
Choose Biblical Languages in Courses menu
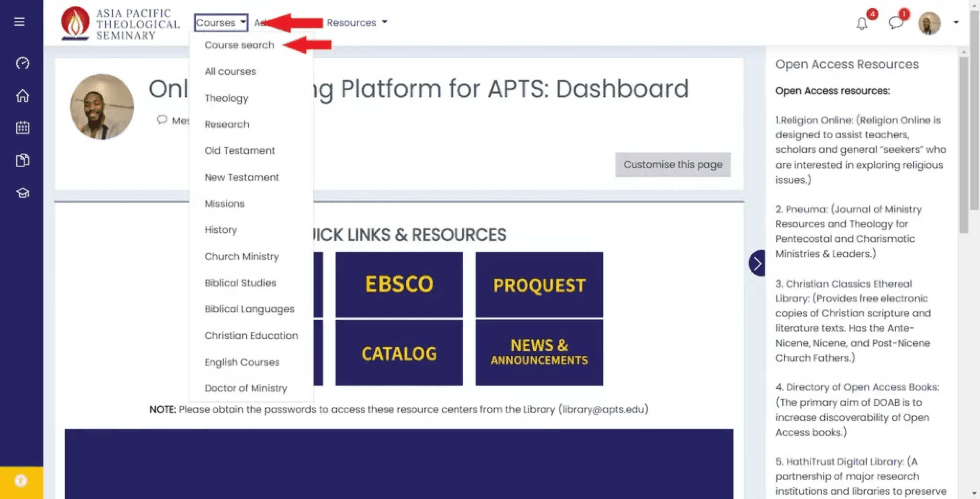point(249,309)
